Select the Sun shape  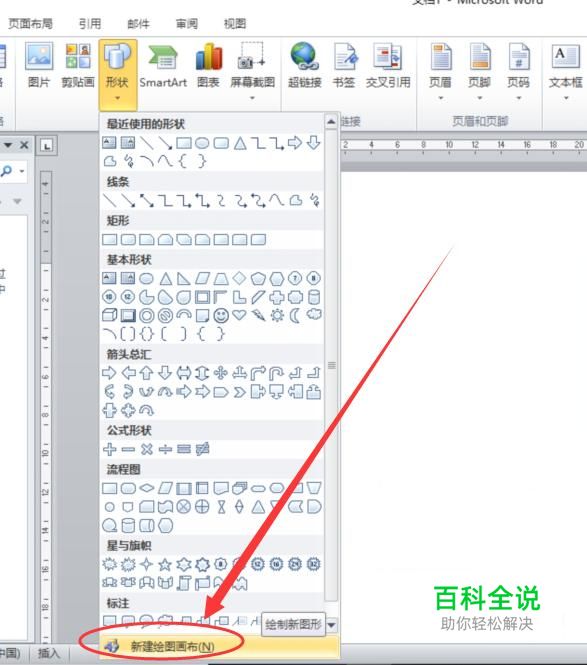(x=277, y=315)
